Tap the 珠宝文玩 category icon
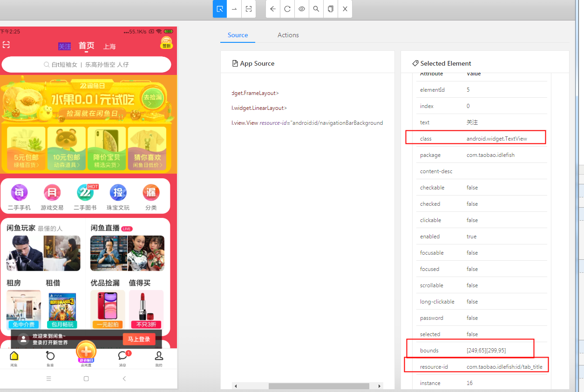This screenshot has height=392, width=584. pos(118,192)
